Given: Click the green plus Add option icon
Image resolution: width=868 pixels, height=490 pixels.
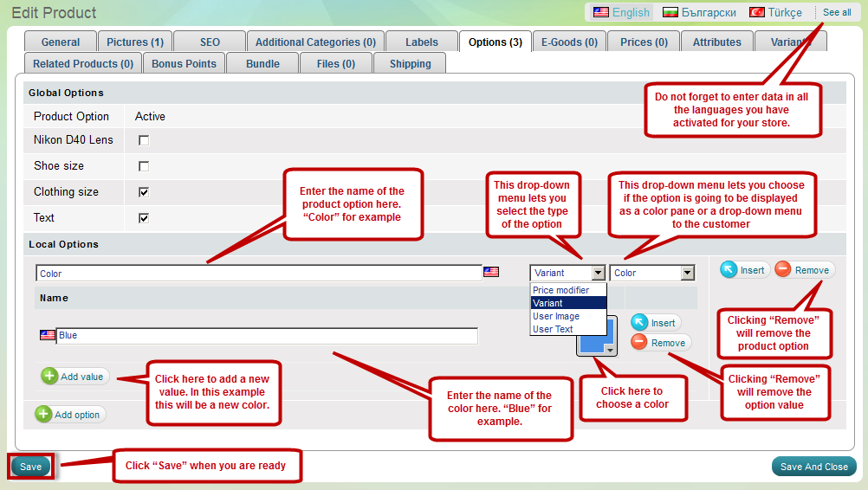Looking at the screenshot, I should coord(44,415).
